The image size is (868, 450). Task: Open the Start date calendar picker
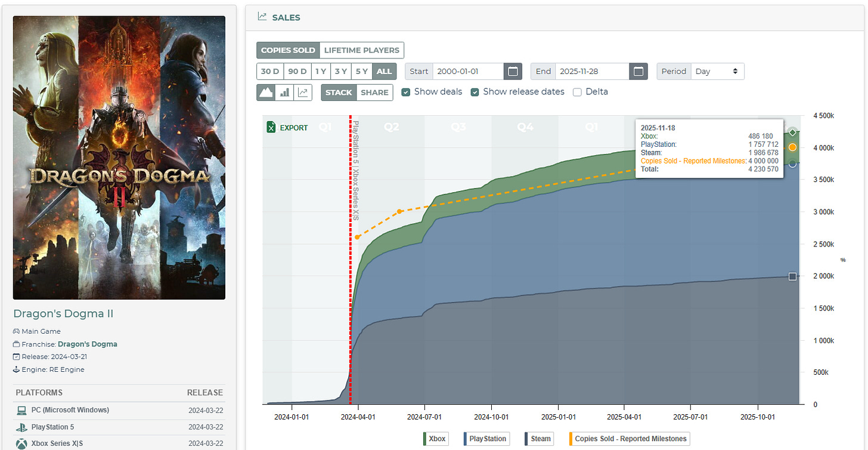tap(513, 71)
